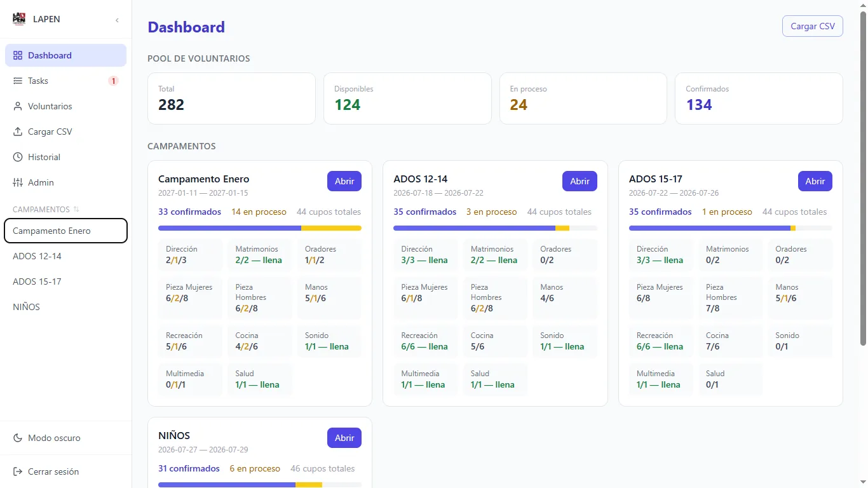Click the Disponibles 124 card
868x488 pixels.
[407, 98]
